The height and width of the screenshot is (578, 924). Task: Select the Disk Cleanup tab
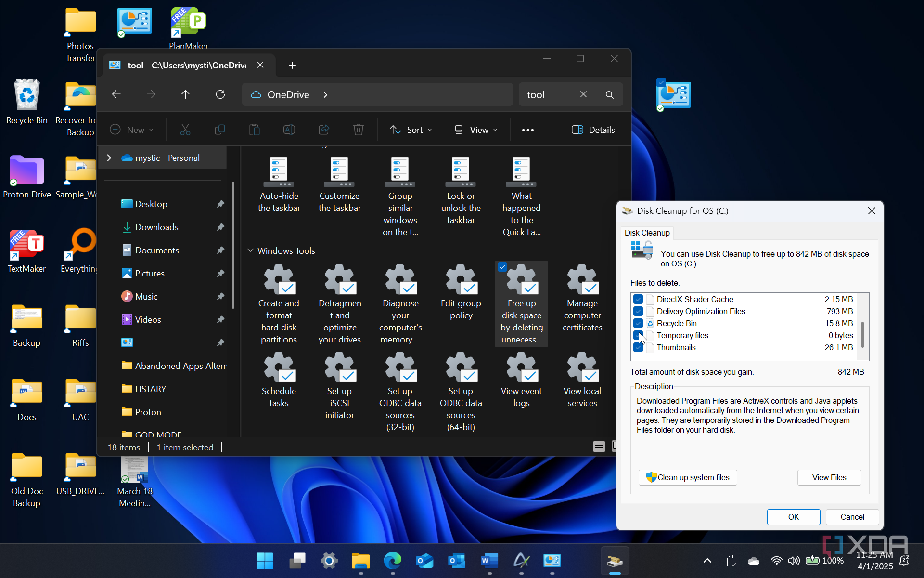click(x=647, y=233)
